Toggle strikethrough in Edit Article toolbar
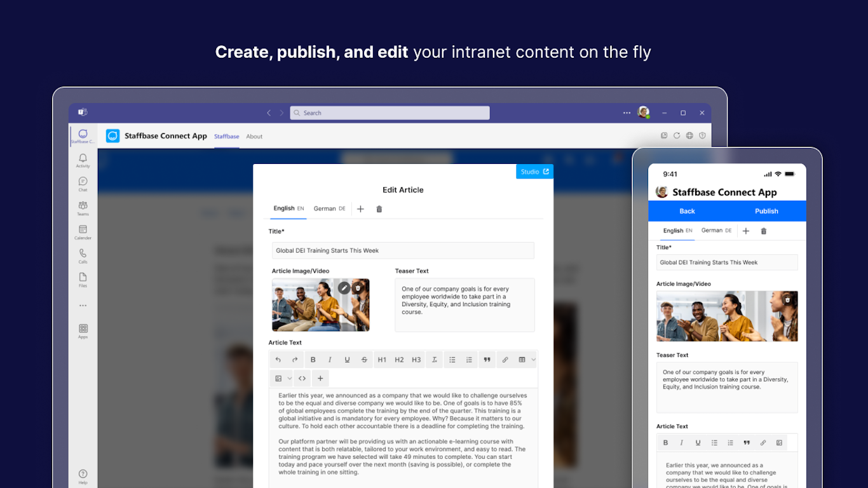 [x=364, y=360]
